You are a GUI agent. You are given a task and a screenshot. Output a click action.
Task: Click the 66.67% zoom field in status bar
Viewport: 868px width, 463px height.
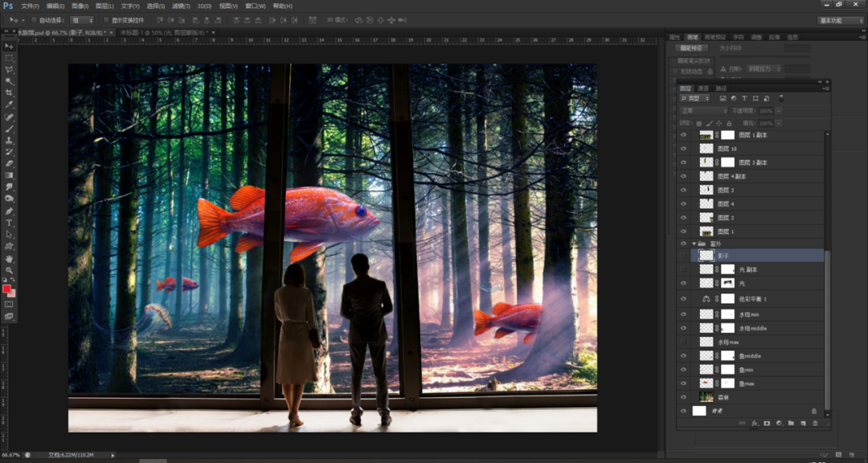coord(10,455)
